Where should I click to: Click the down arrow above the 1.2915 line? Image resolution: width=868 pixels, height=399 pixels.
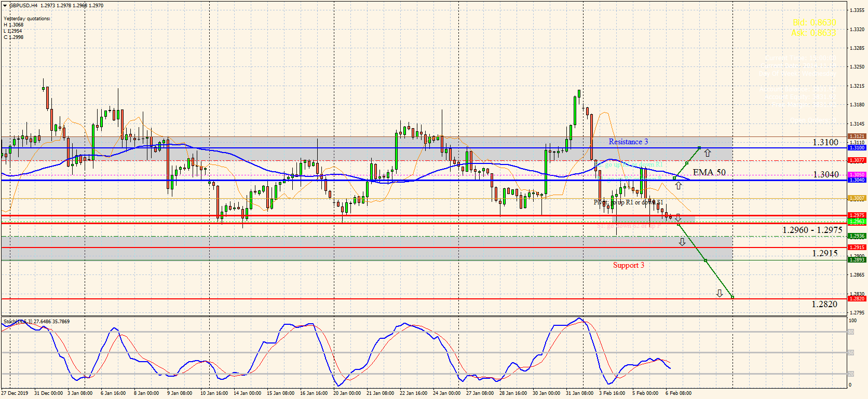[682, 242]
